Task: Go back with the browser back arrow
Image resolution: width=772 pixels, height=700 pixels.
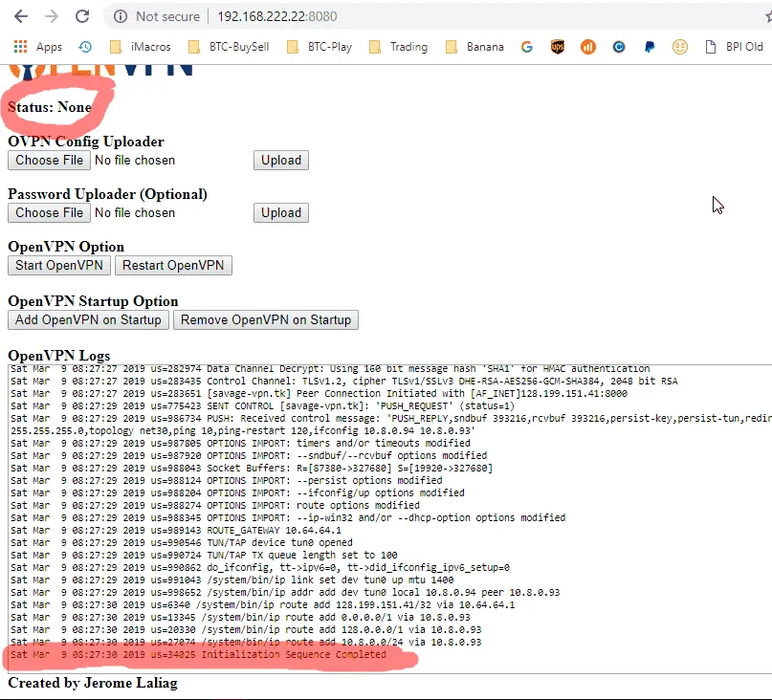Action: [x=21, y=16]
